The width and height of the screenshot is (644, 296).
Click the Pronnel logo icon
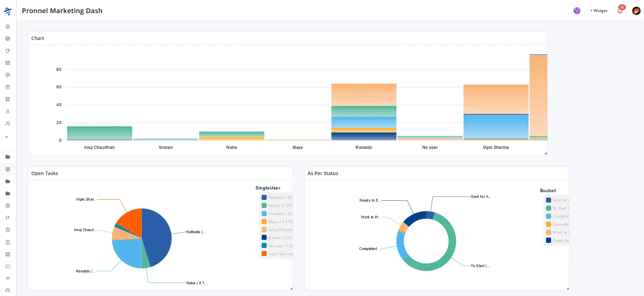[x=8, y=11]
